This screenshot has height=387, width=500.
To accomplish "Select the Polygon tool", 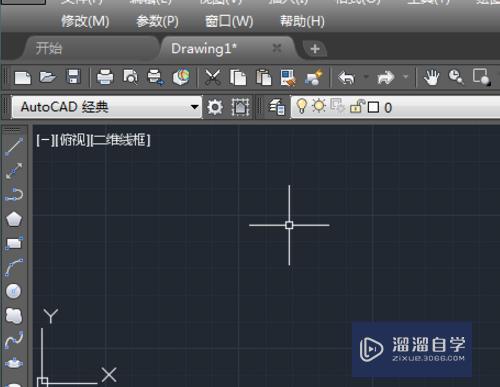I will tap(14, 219).
